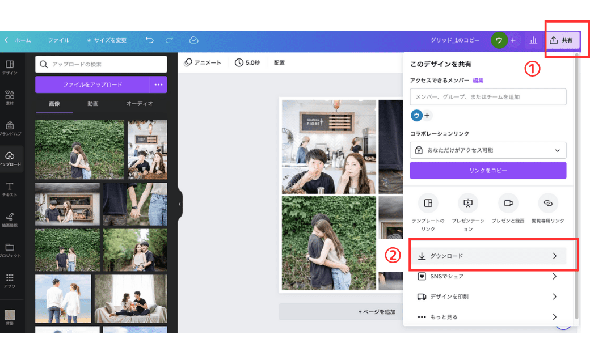Open more upload options (three dots)
Viewport: 590px width, 364px height.
point(158,84)
